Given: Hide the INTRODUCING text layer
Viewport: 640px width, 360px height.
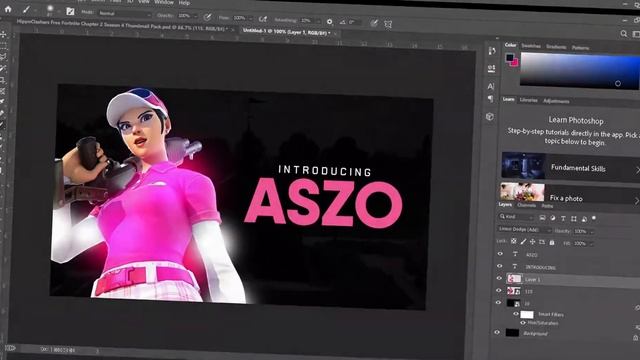Looking at the screenshot, I should coord(500,266).
